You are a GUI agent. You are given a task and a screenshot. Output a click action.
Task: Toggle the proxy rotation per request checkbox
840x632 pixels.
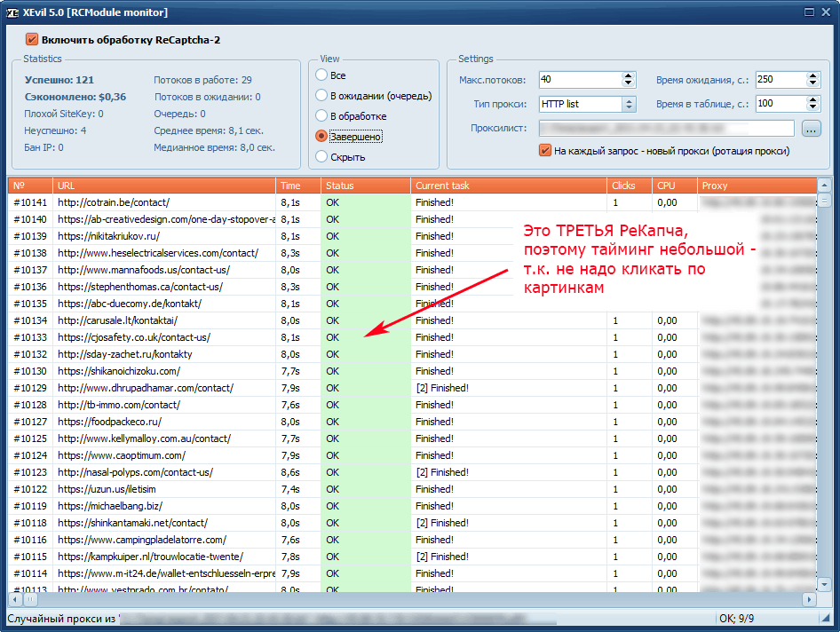[545, 151]
